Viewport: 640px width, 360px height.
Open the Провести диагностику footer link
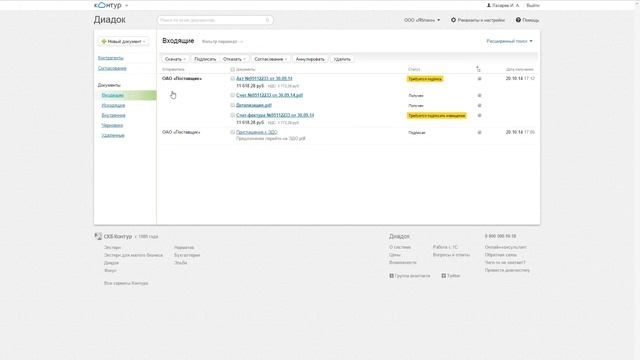507,270
